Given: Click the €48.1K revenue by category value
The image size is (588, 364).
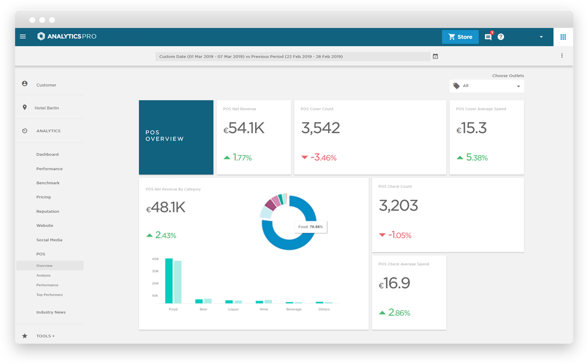Looking at the screenshot, I should click(166, 207).
